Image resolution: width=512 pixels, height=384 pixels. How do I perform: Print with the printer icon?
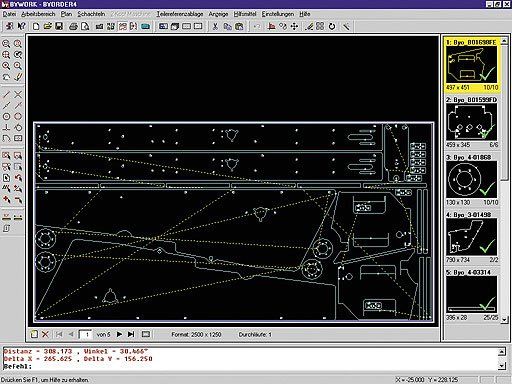(73, 26)
